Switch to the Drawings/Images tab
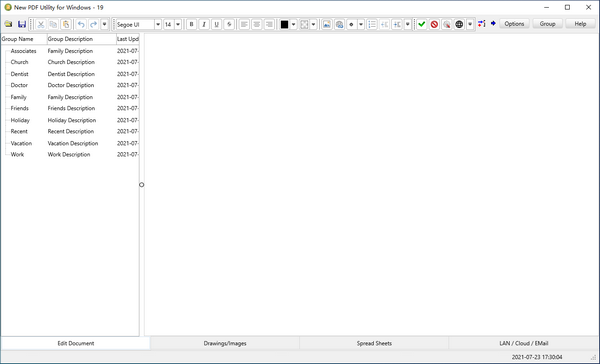 (225, 343)
